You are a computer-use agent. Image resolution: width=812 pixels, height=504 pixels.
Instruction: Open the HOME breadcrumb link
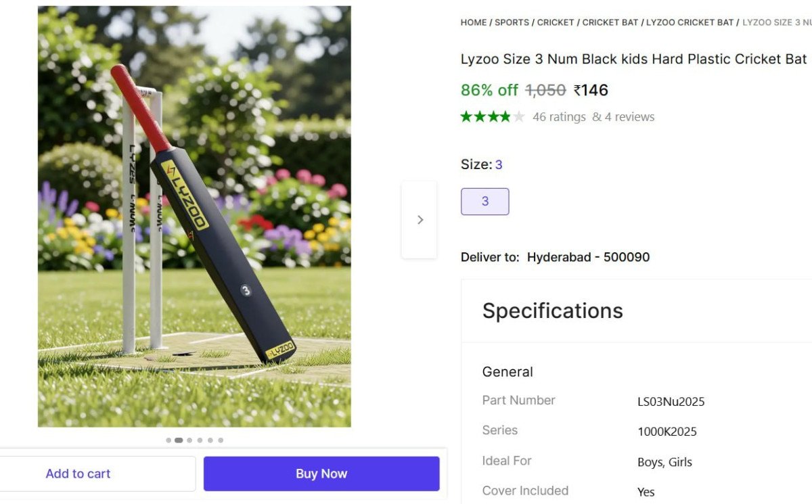coord(472,22)
